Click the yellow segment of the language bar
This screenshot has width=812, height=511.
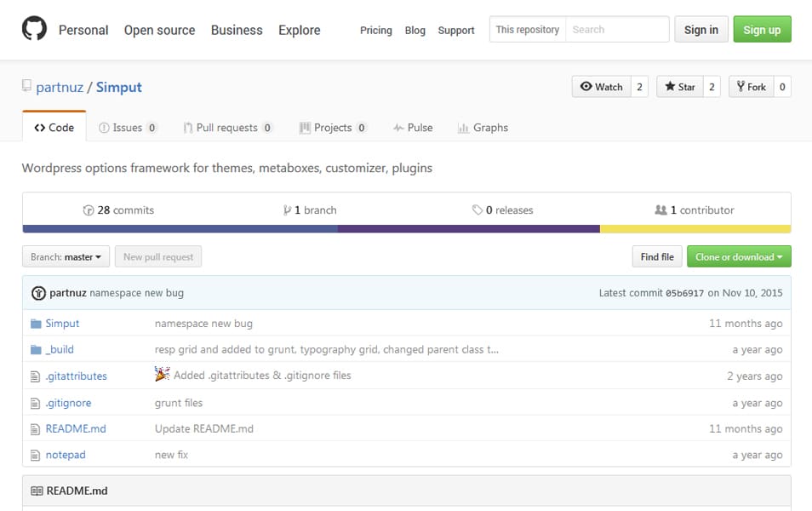tap(695, 229)
